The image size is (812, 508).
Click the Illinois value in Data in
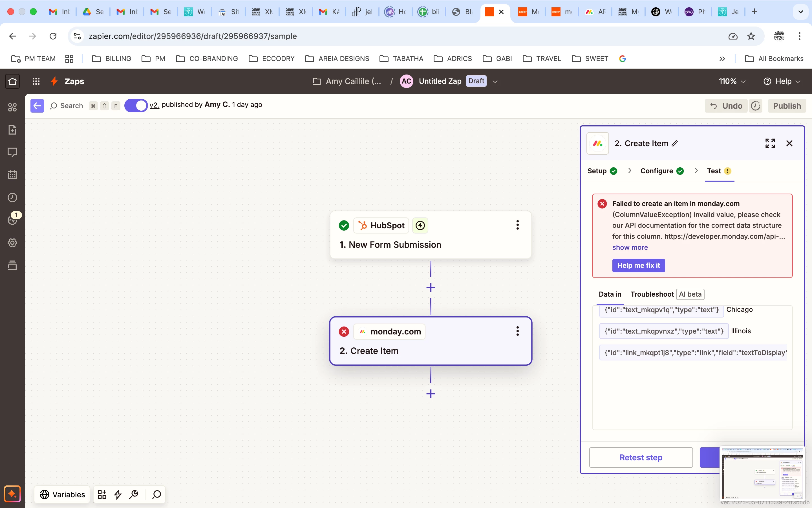click(741, 331)
